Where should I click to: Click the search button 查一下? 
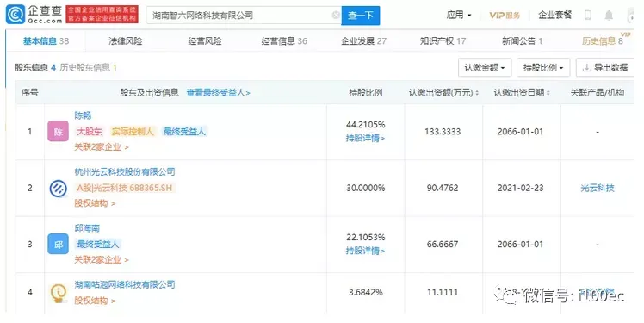click(x=360, y=16)
